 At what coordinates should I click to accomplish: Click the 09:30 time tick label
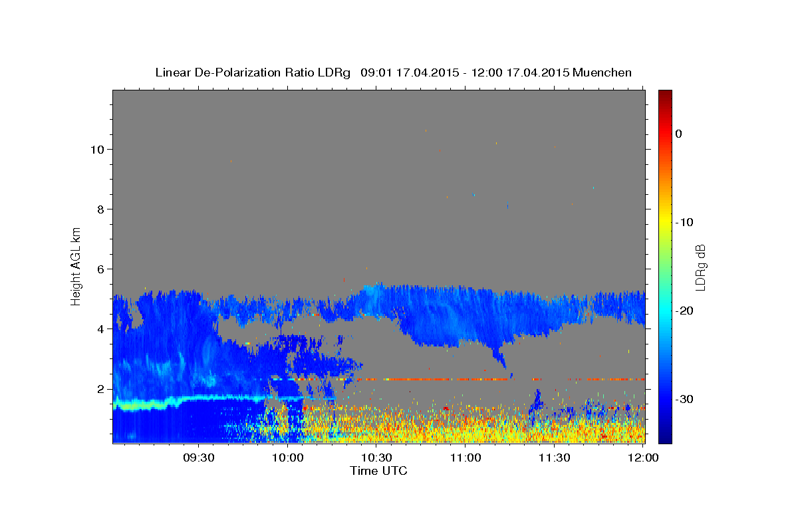(x=199, y=458)
